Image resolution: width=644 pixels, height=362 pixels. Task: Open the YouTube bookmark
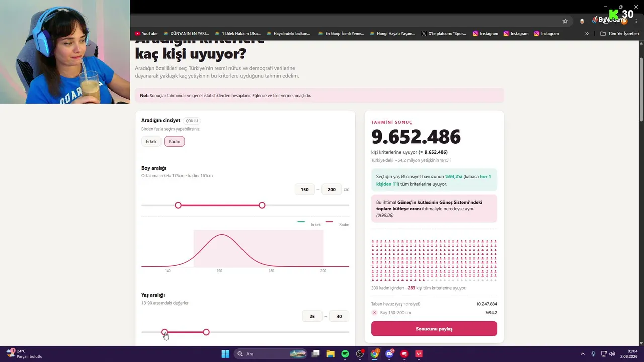coord(146,34)
